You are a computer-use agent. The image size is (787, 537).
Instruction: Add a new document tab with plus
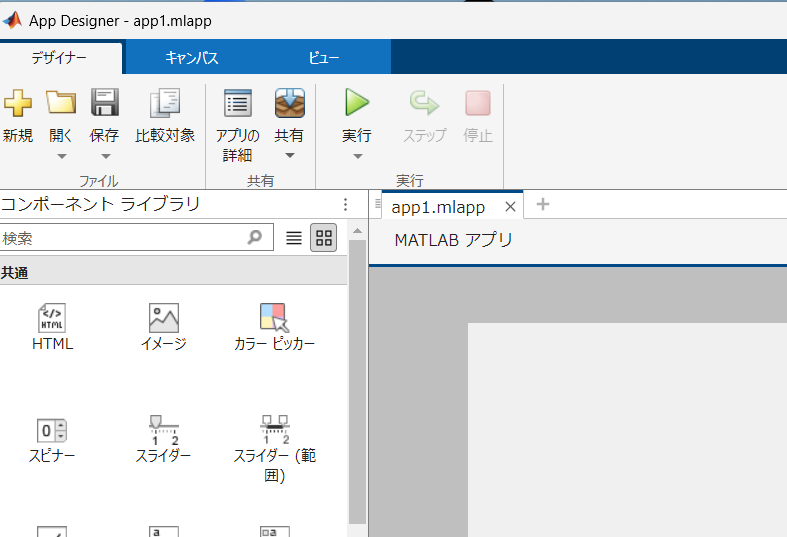click(x=543, y=204)
